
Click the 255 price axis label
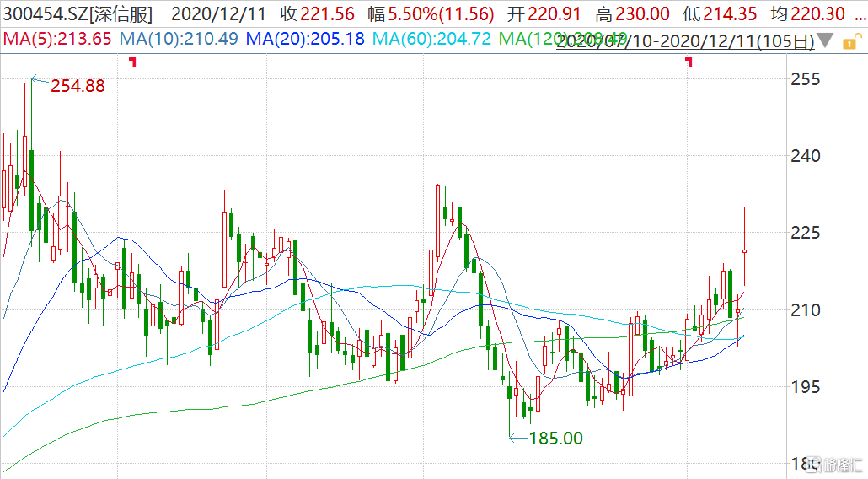[805, 79]
